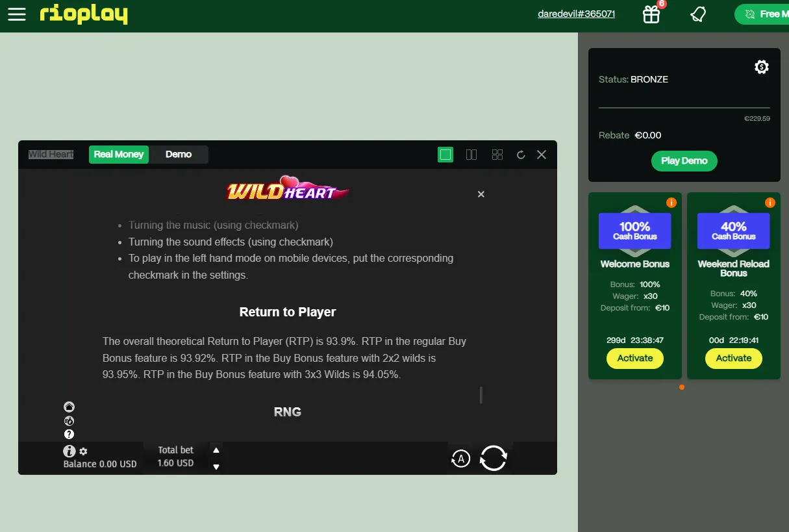Open autoplay options
789x532 pixels.
tap(460, 459)
